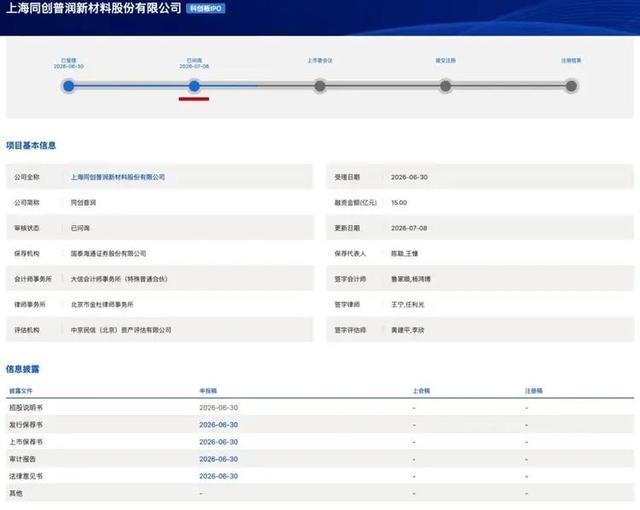This screenshot has width=640, height=510.
Task: Click the 提交注册 timeline node
Action: coord(445,86)
